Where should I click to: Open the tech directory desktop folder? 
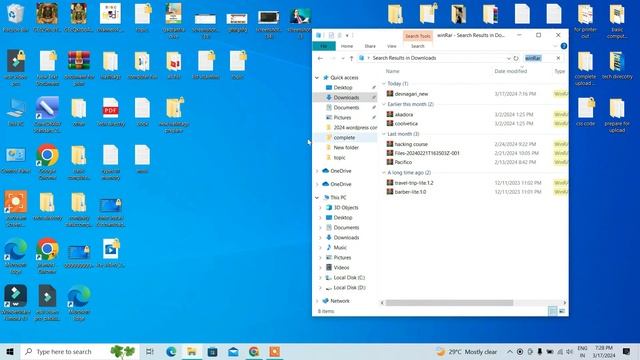point(617,66)
